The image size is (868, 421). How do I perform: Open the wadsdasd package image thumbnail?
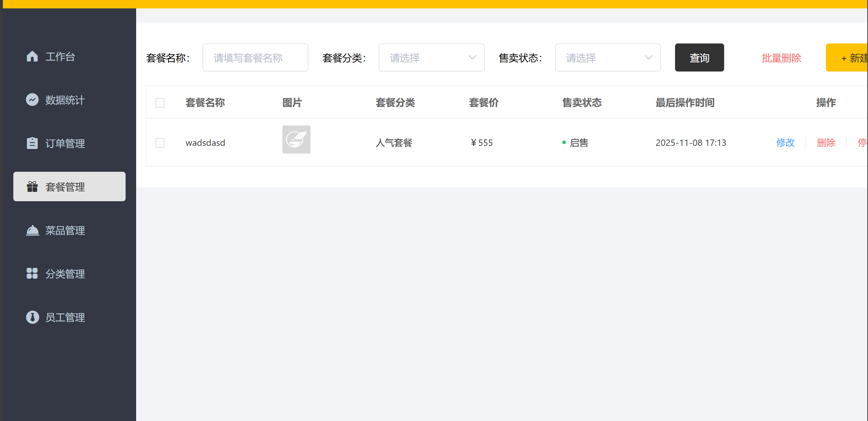pyautogui.click(x=296, y=140)
